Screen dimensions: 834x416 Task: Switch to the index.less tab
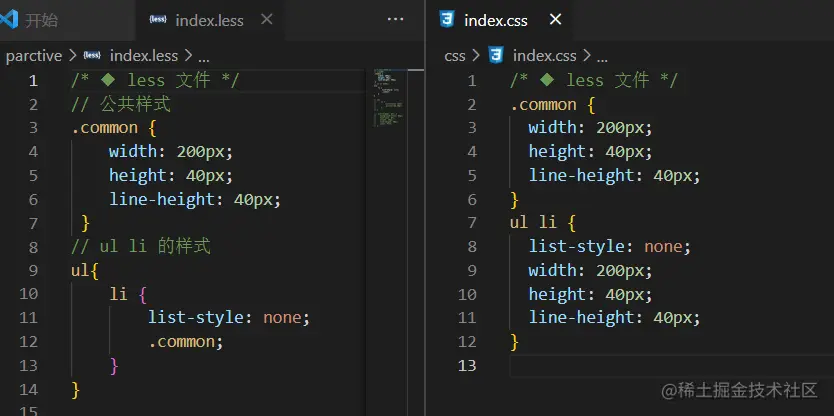[x=210, y=20]
